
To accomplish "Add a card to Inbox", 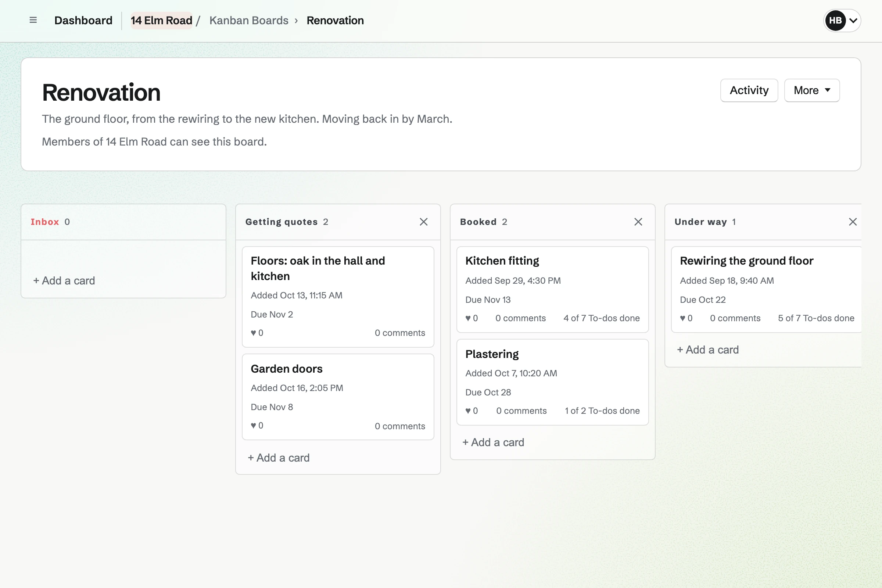I will [64, 280].
